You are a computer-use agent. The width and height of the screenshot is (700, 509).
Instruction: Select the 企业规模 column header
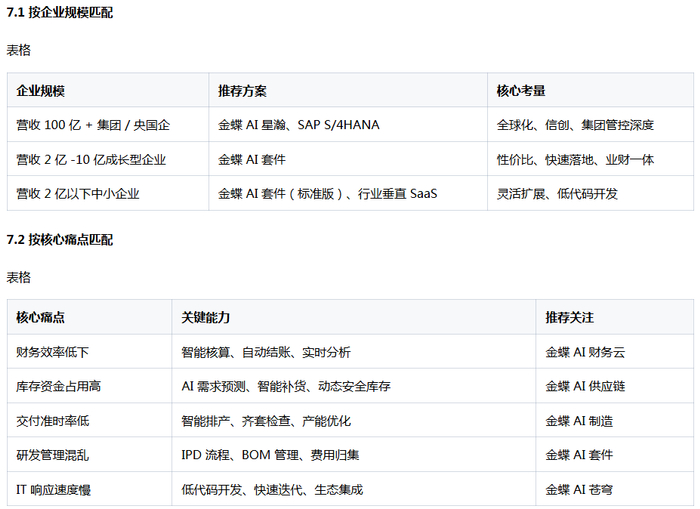pos(108,91)
